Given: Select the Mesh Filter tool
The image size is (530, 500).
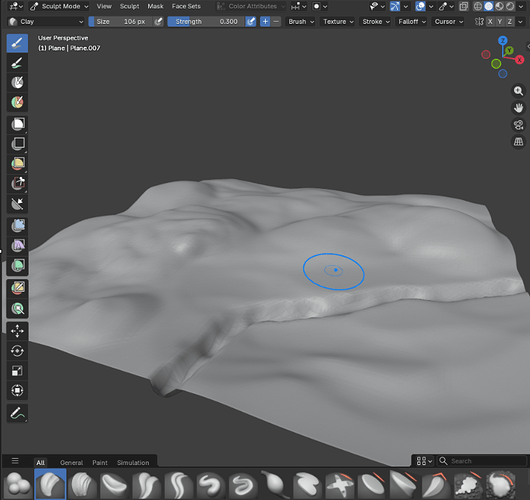Looking at the screenshot, I should tap(17, 226).
